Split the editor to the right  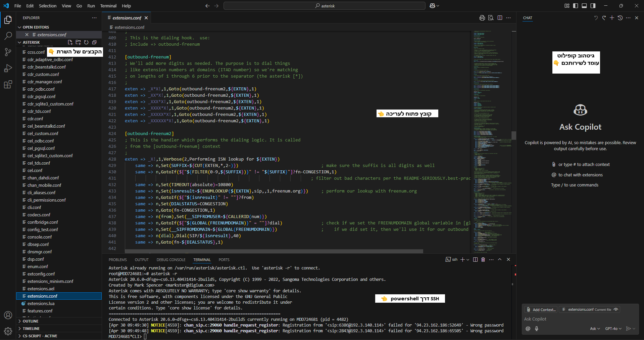pyautogui.click(x=500, y=18)
